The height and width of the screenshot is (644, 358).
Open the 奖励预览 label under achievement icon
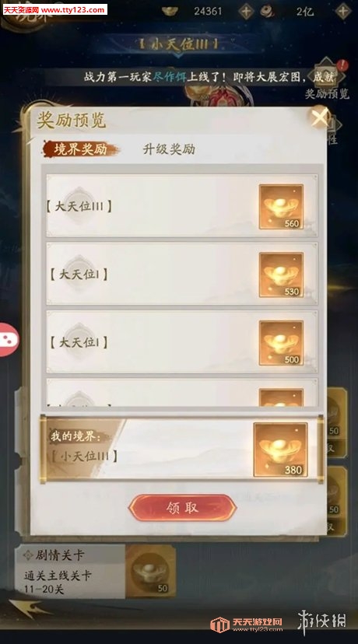327,93
